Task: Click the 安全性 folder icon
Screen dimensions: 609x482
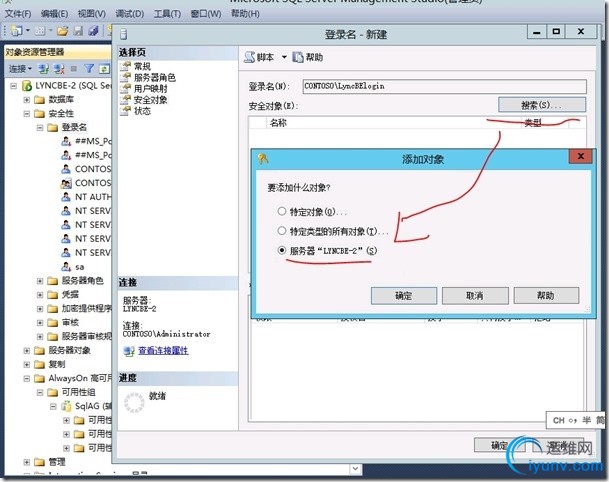Action: tap(39, 114)
